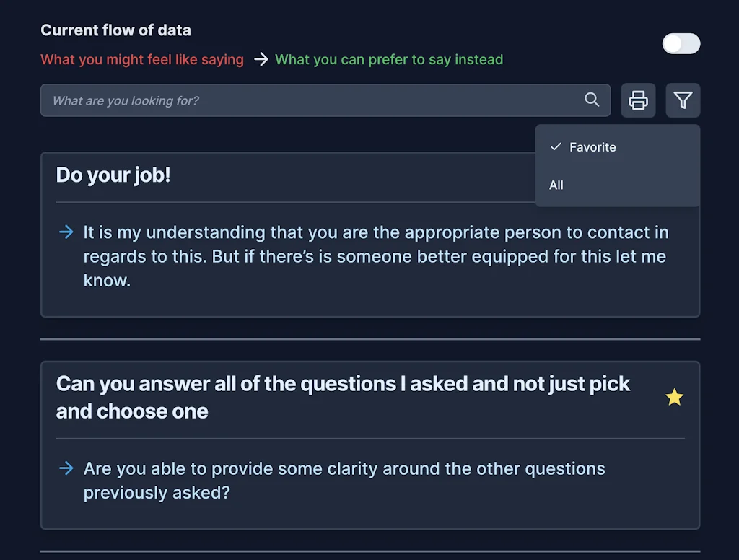Select All from the filter menu
This screenshot has width=739, height=560.
click(556, 185)
